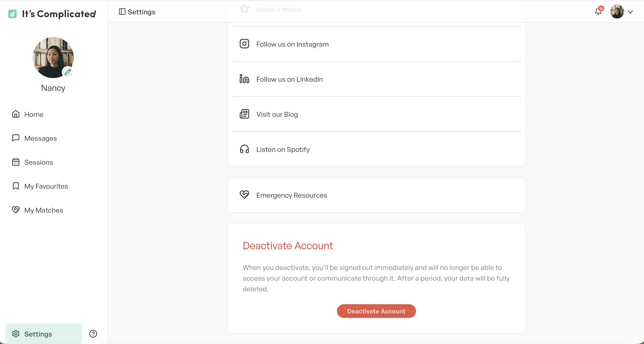Screen dimensions: 644x344
Task: Click the My Favourites bookmark icon
Action: [x=16, y=186]
